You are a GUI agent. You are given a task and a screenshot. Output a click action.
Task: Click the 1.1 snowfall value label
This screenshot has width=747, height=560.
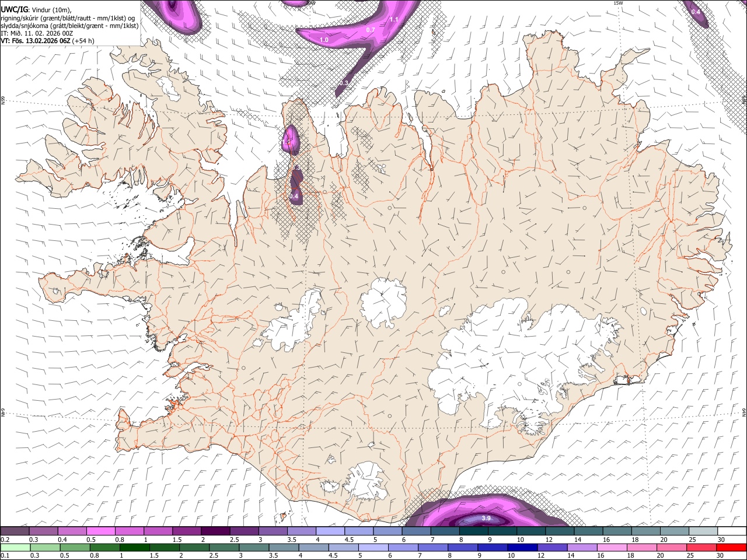(x=394, y=20)
